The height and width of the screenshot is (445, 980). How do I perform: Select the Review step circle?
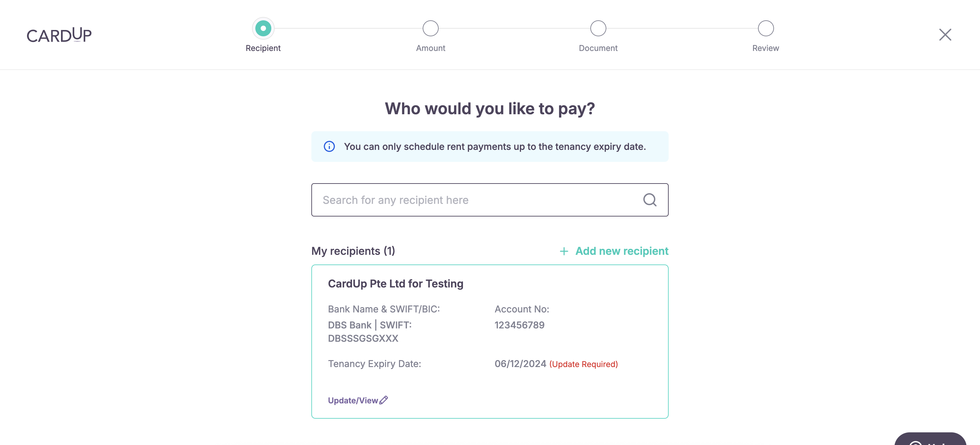coord(766,29)
